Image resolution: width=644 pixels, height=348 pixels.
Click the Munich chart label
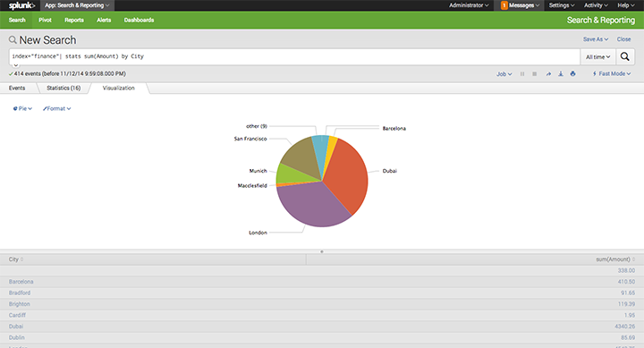[258, 171]
